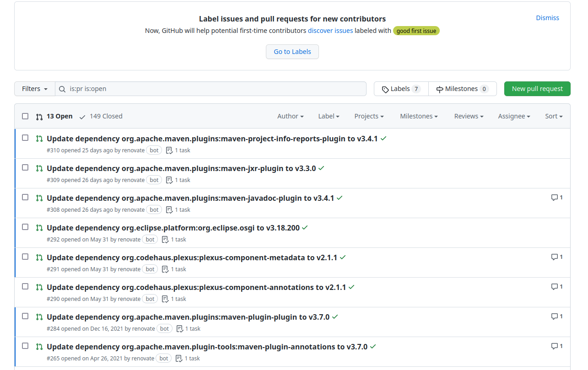
Task: Open the Filters dropdown
Action: 35,89
